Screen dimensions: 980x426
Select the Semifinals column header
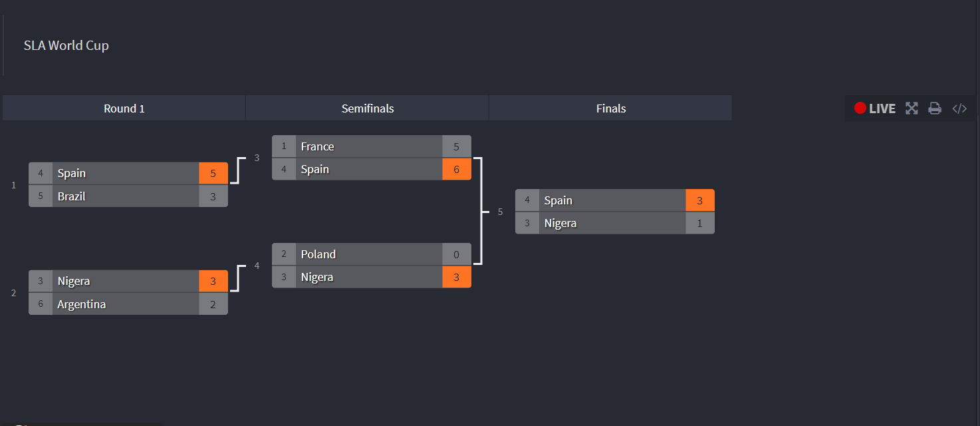point(368,108)
